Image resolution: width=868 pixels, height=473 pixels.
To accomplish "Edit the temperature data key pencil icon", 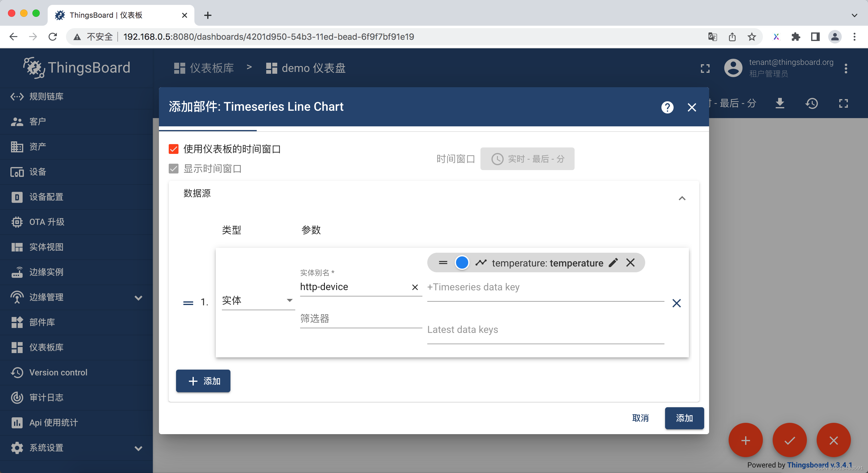I will click(613, 263).
